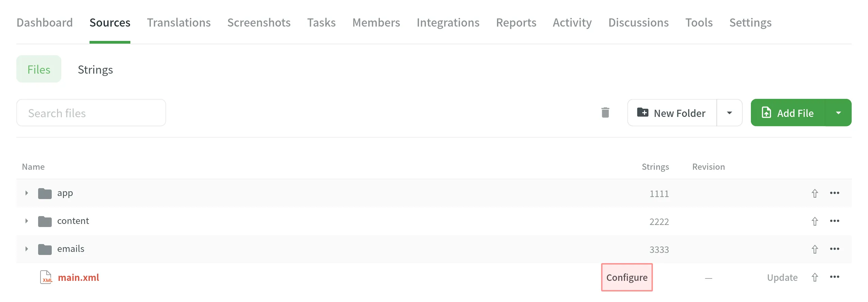Screen dimensions: 868x302
Task: Open the Integrations tab
Action: [448, 22]
